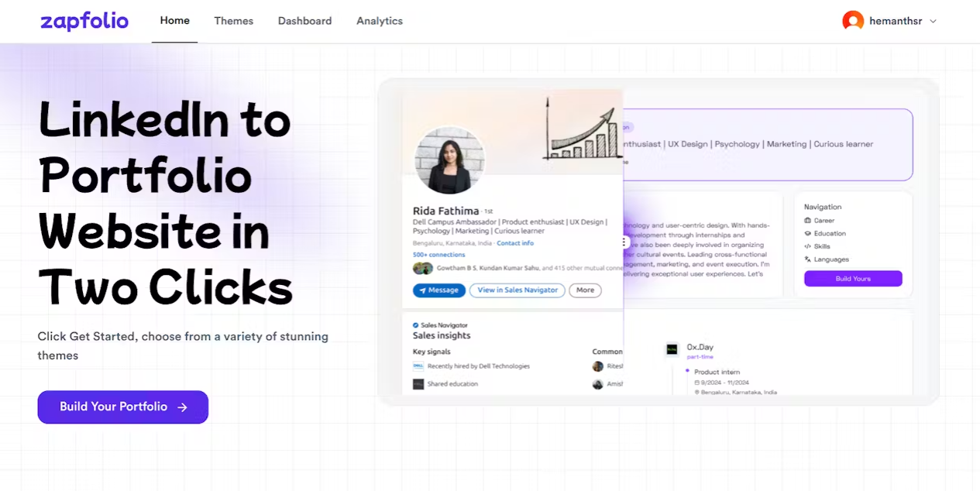The image size is (980, 491).
Task: Click the Sales Navigator badge icon
Action: (416, 325)
